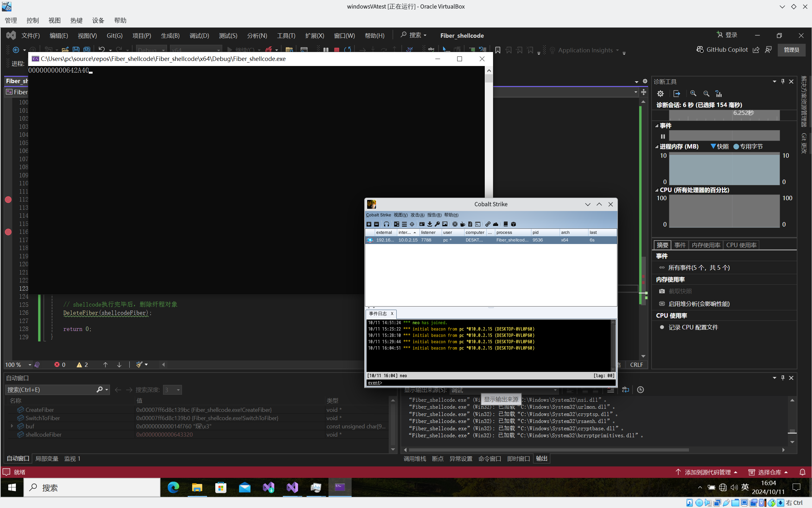Click the record CPU profile radio button
812x508 pixels.
tap(662, 327)
